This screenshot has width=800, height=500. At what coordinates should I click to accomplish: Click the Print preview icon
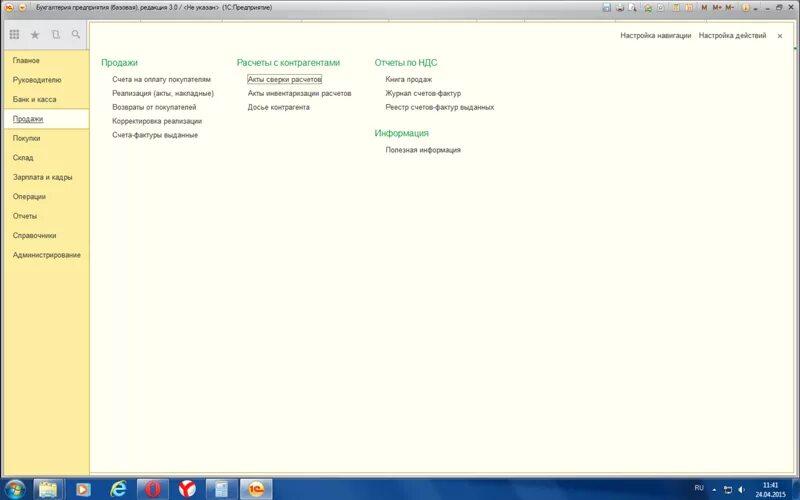click(x=633, y=8)
